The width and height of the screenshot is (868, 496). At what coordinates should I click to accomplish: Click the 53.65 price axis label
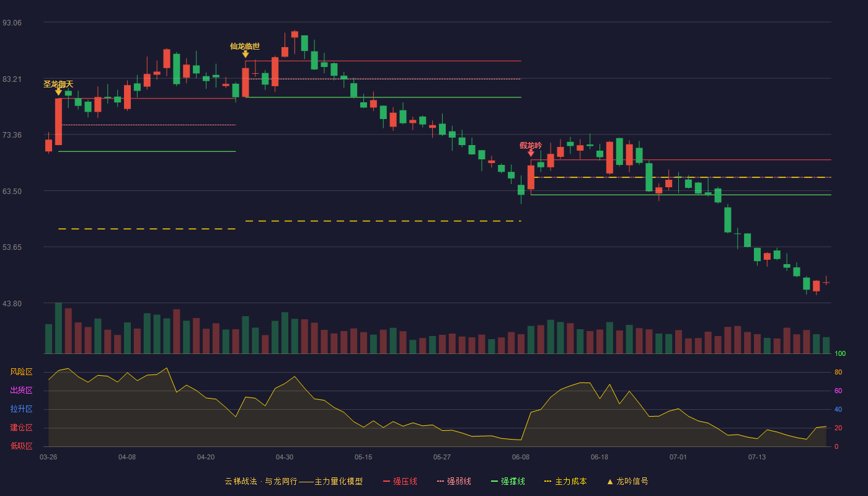(x=12, y=247)
